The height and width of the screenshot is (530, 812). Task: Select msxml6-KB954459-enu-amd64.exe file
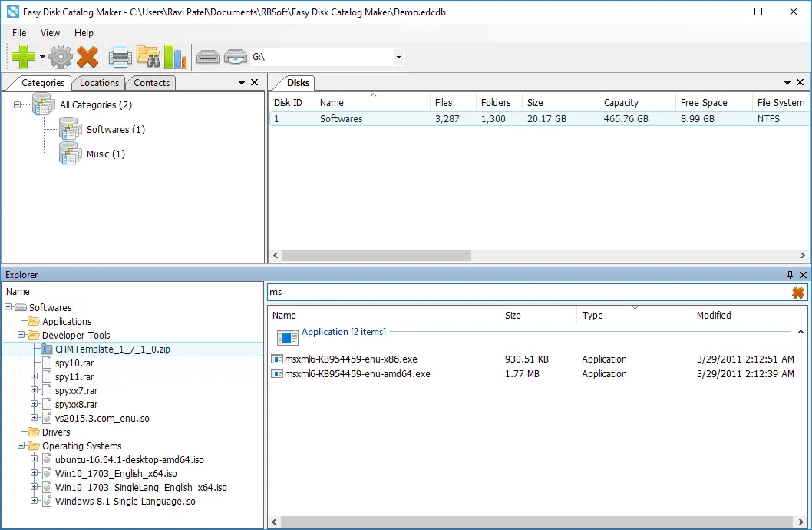(x=358, y=373)
